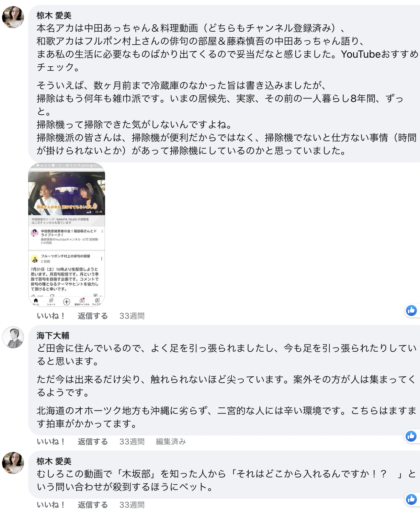The height and width of the screenshot is (509, 420).
Task: View like reactions on the 木坂部 comment
Action: [x=411, y=499]
